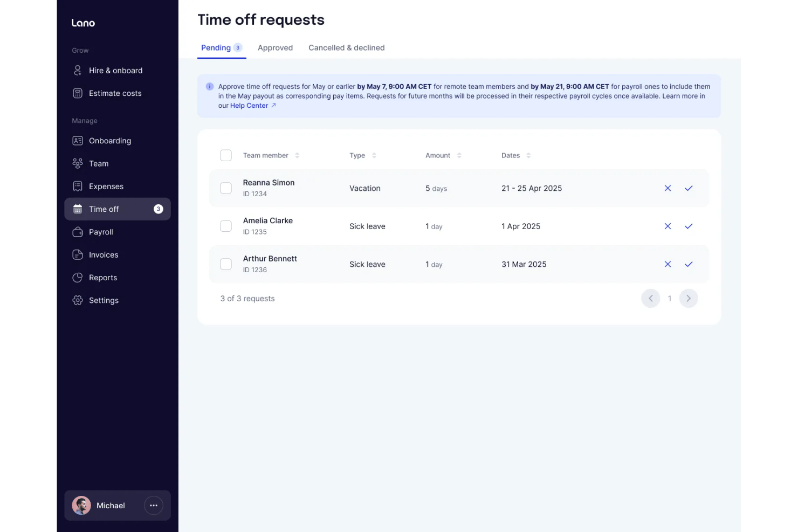Click the name Reanna Simon
The height and width of the screenshot is (532, 798).
click(x=269, y=183)
